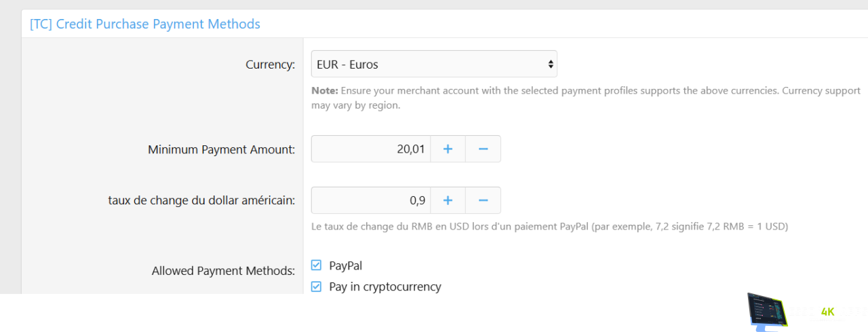Focus the Minimum Payment Amount field showing 20,01
Image resolution: width=868 pixels, height=332 pixels.
point(371,149)
